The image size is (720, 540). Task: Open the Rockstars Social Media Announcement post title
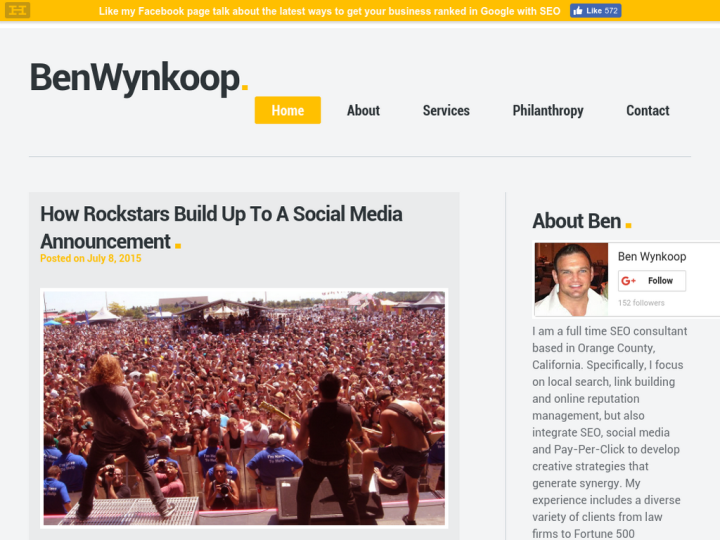point(221,228)
